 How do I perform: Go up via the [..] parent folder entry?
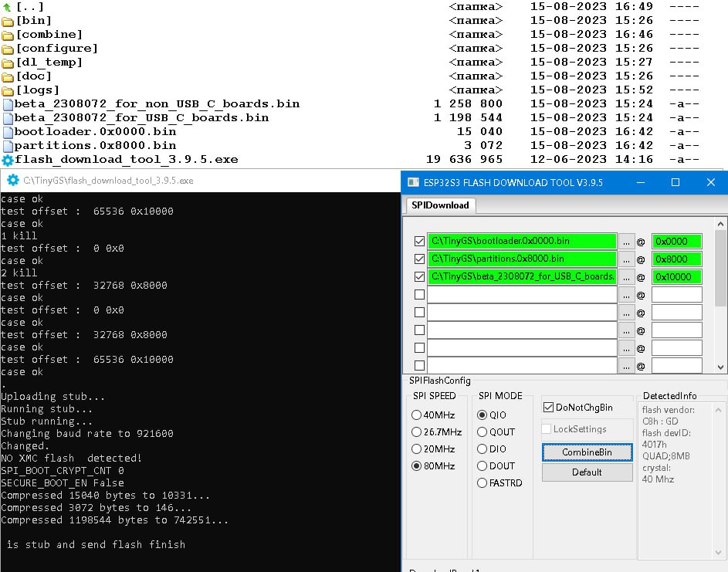[29, 6]
